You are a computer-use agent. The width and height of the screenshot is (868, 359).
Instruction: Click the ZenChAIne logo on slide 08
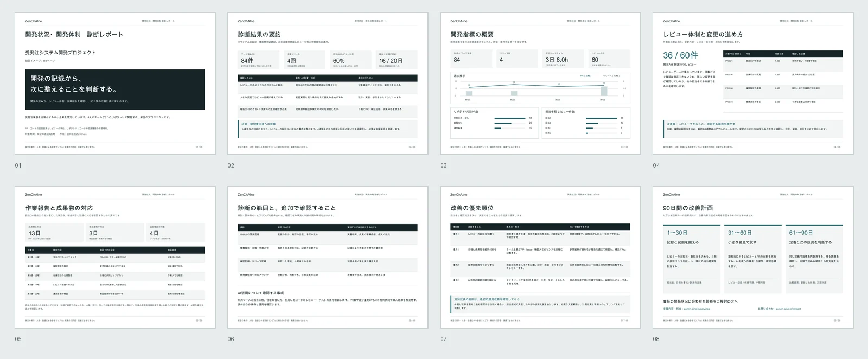[671, 195]
